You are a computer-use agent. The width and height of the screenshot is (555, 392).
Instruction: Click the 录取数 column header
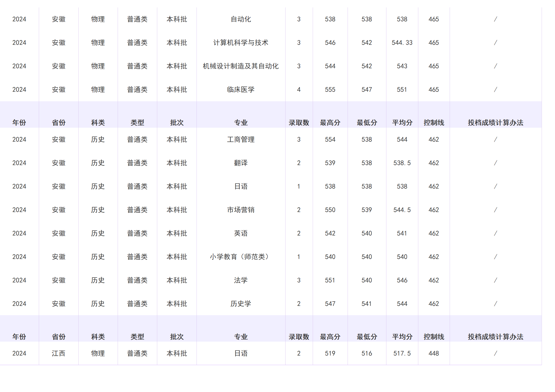pos(299,122)
